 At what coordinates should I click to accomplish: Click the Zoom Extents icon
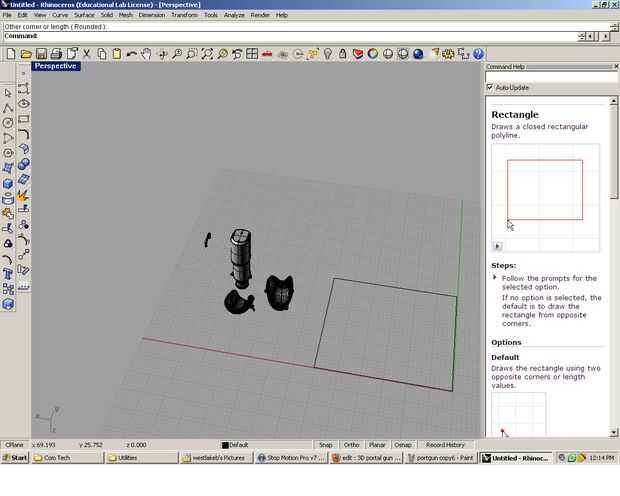click(207, 54)
